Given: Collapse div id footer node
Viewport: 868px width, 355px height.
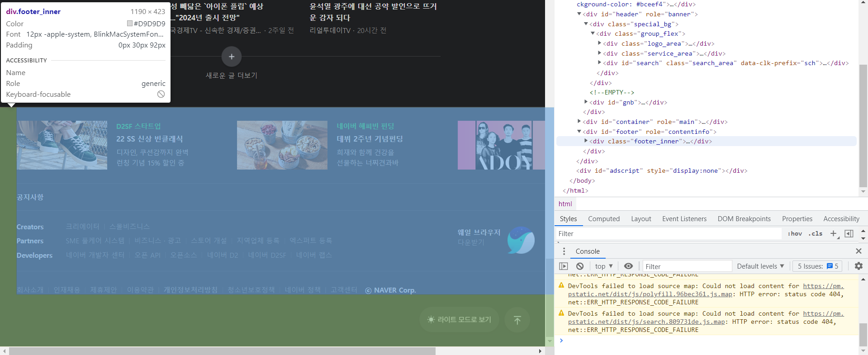Looking at the screenshot, I should pos(579,132).
